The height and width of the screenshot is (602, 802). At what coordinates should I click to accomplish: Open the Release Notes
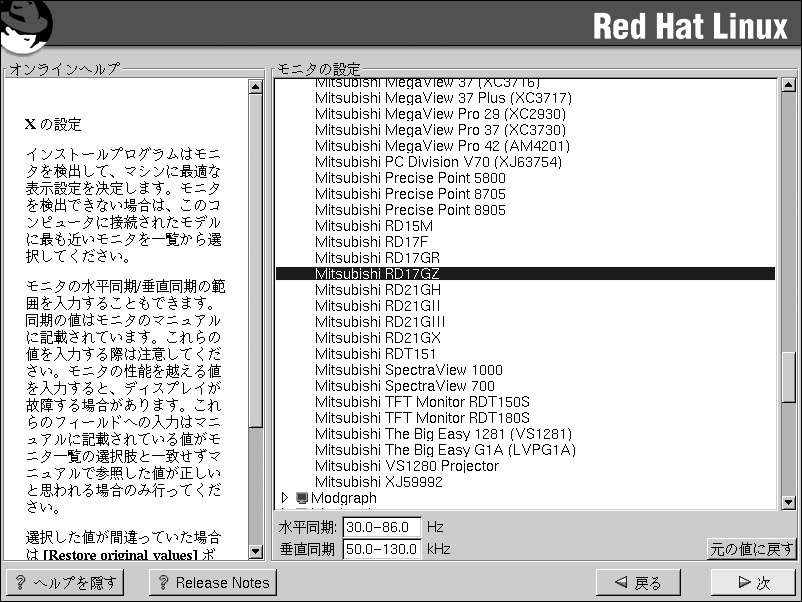213,582
